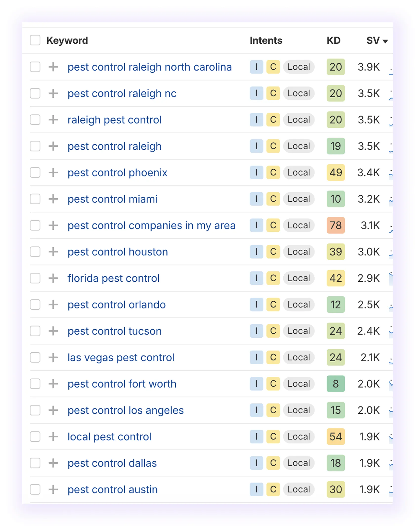Expand "pest control companies in my area" row
The width and height of the screenshot is (420, 531).
(x=53, y=225)
